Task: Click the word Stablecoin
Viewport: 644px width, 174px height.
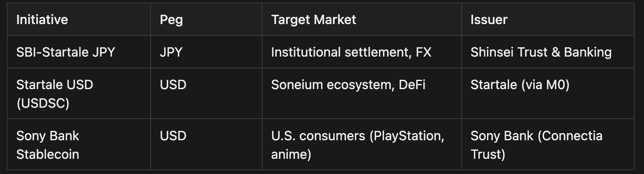Action: pyautogui.click(x=48, y=154)
